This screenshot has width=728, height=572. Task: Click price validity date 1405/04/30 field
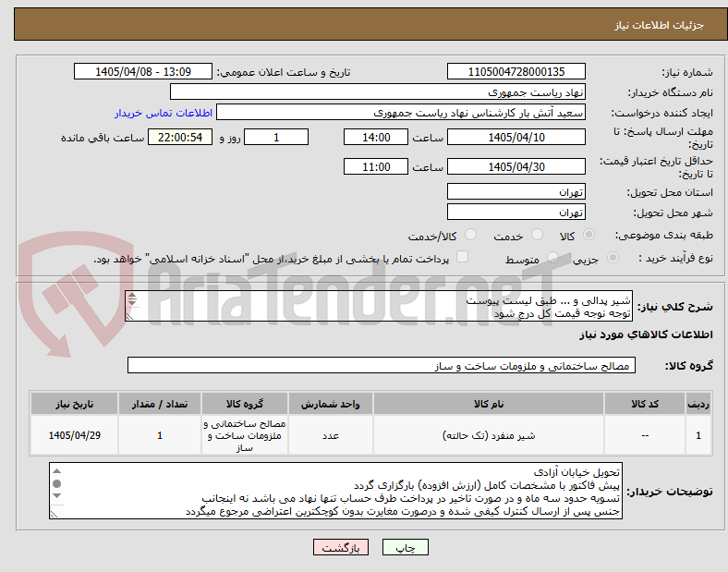click(x=516, y=166)
